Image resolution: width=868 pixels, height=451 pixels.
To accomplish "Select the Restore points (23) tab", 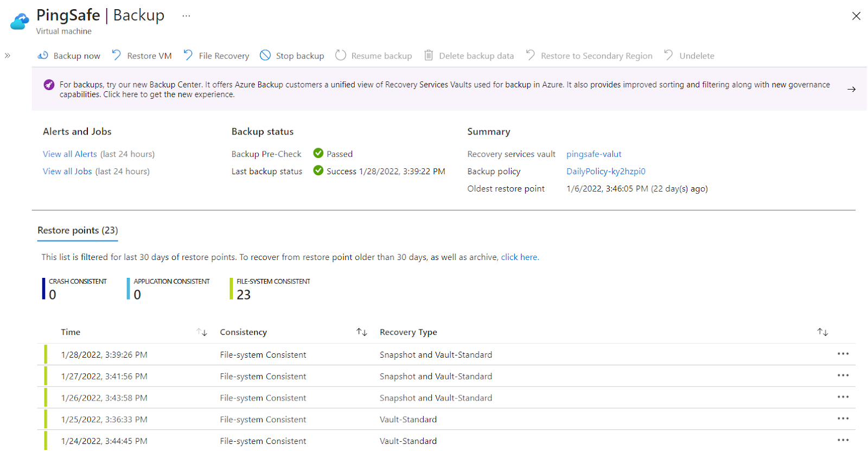I will click(x=78, y=231).
